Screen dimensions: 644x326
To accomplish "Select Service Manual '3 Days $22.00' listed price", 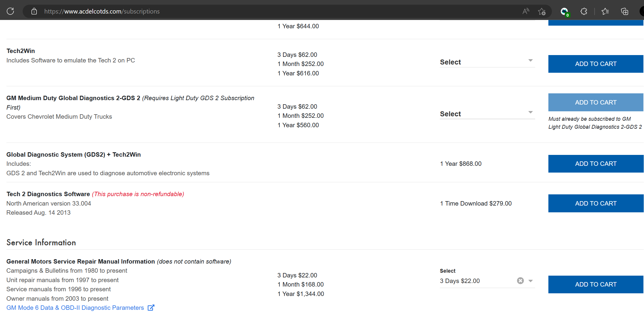I will point(297,275).
